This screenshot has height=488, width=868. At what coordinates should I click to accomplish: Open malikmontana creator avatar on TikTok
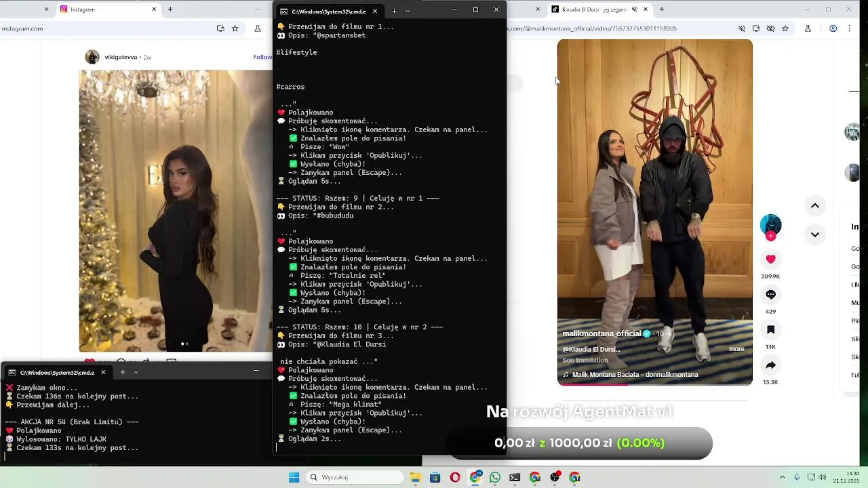tap(770, 226)
